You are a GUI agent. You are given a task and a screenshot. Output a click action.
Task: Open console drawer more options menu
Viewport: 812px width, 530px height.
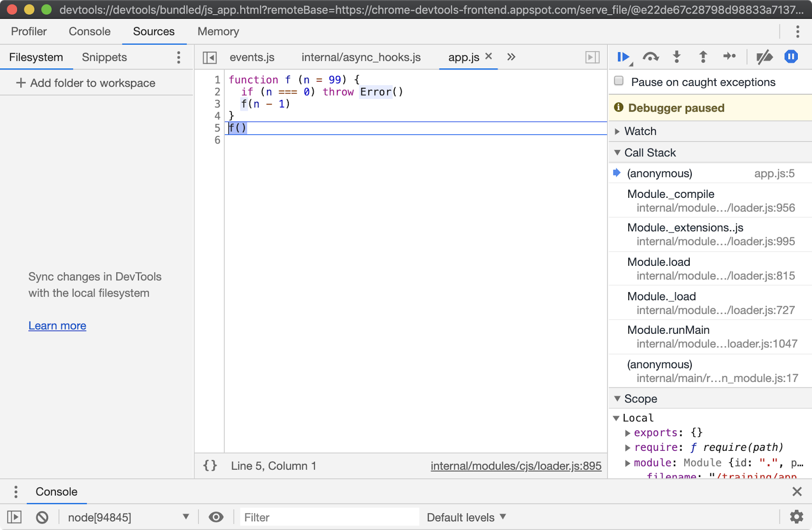[x=16, y=491]
